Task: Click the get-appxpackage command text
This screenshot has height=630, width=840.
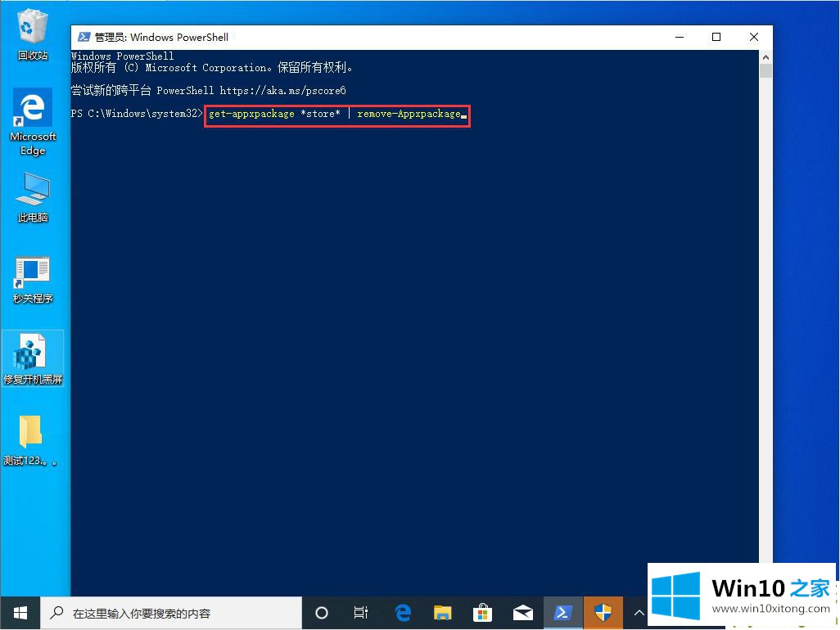Action: pos(251,114)
